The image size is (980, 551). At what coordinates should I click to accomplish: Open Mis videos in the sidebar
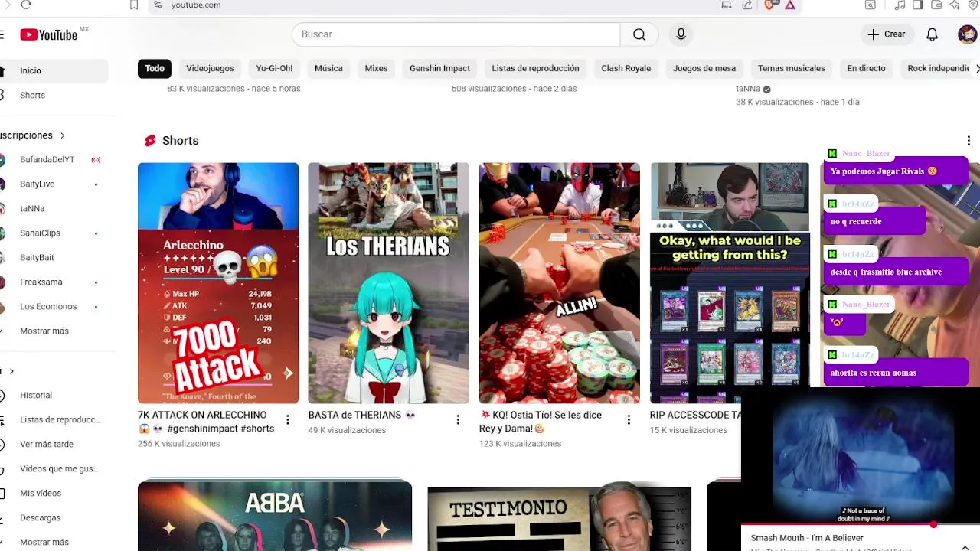(54, 493)
